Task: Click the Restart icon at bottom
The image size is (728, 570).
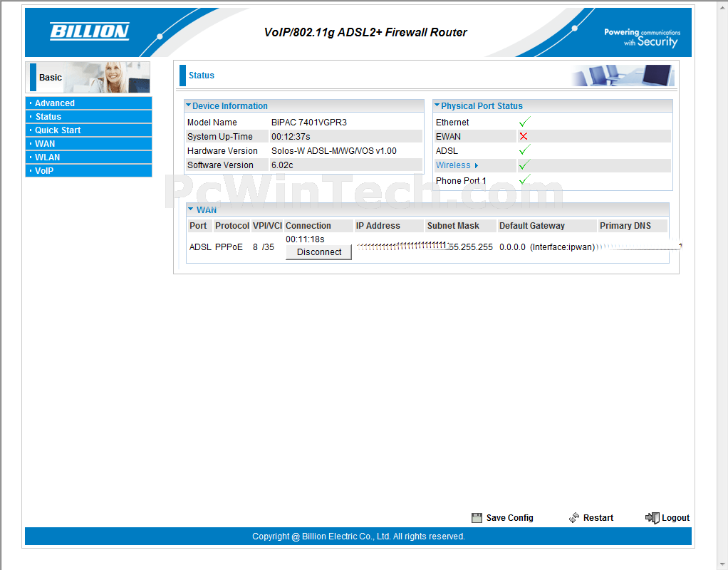Action: coord(574,517)
